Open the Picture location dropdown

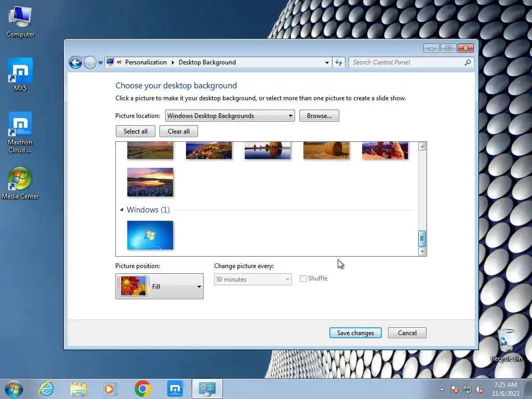230,116
